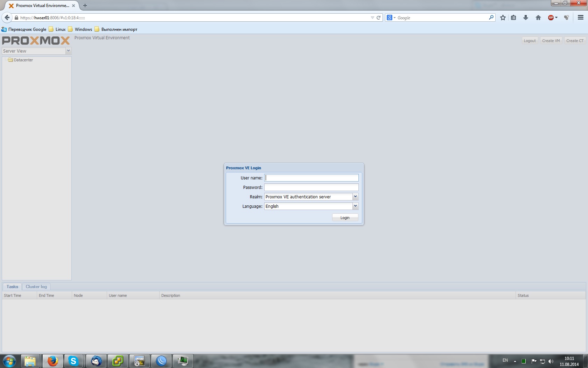Click the network tray icon

click(x=542, y=361)
